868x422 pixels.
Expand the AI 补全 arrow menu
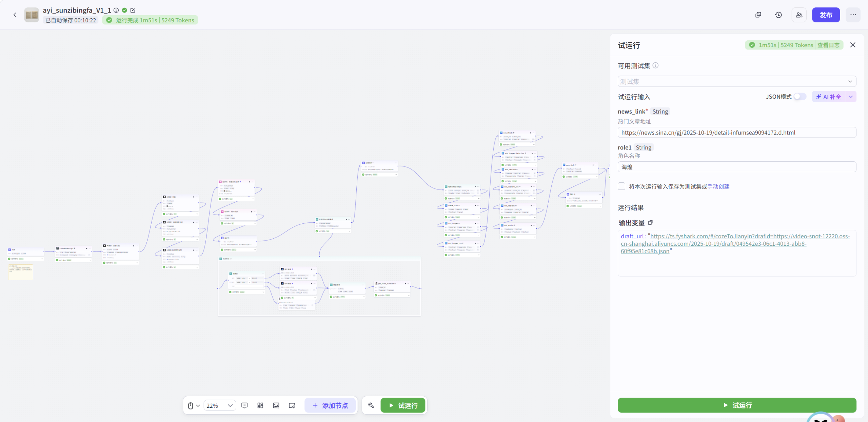tap(851, 97)
